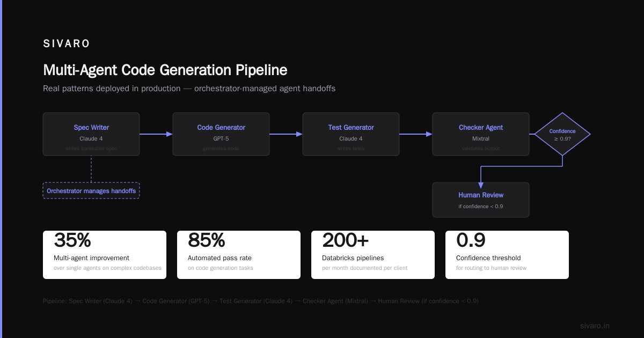The image size is (644, 338).
Task: Select the Spec Writer node
Action: coord(91,134)
